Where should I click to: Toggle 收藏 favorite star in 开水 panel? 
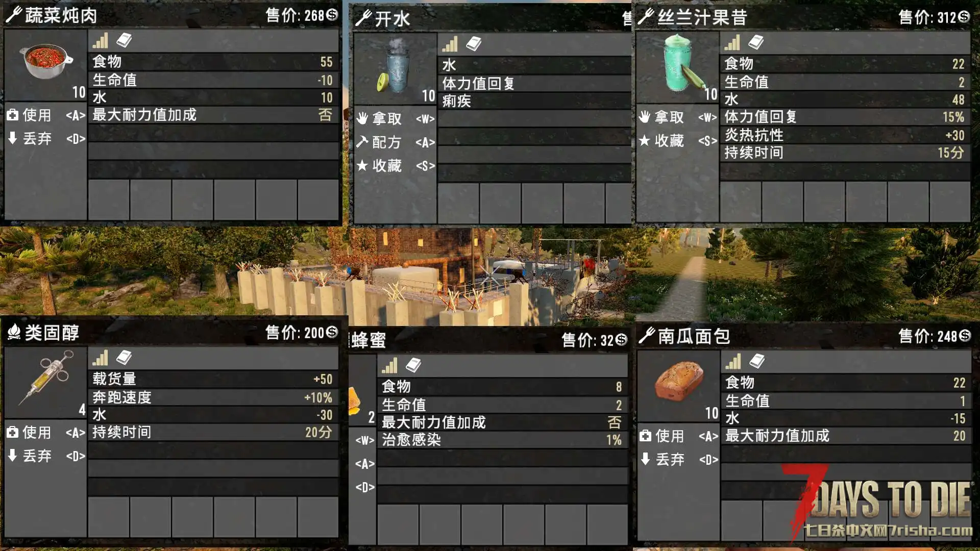coord(362,166)
